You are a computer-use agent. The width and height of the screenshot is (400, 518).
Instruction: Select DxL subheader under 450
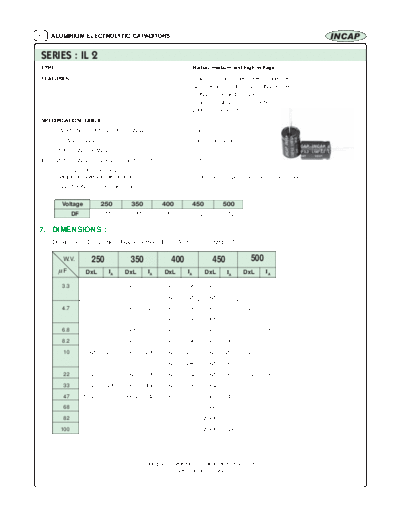210,272
